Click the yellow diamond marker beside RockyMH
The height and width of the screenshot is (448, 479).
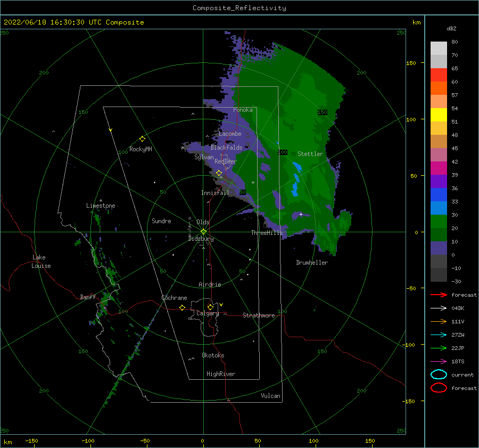coord(142,139)
